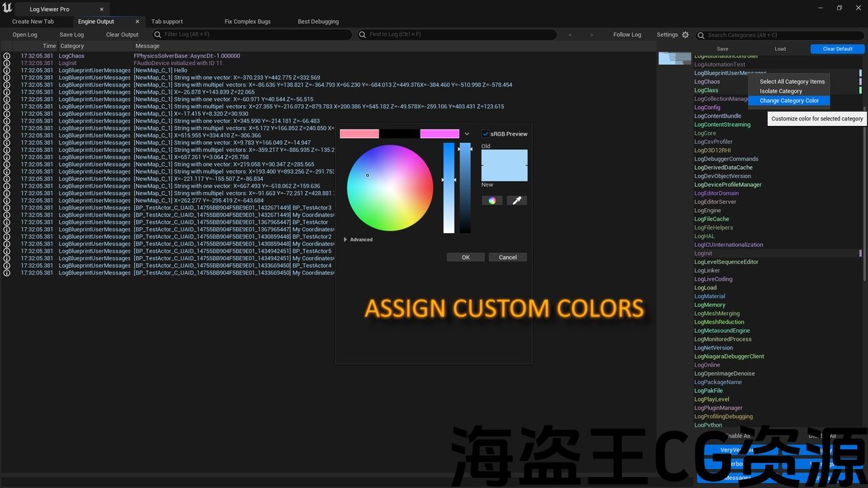
Task: Toggle the sRGB Preview checkbox
Action: (485, 134)
